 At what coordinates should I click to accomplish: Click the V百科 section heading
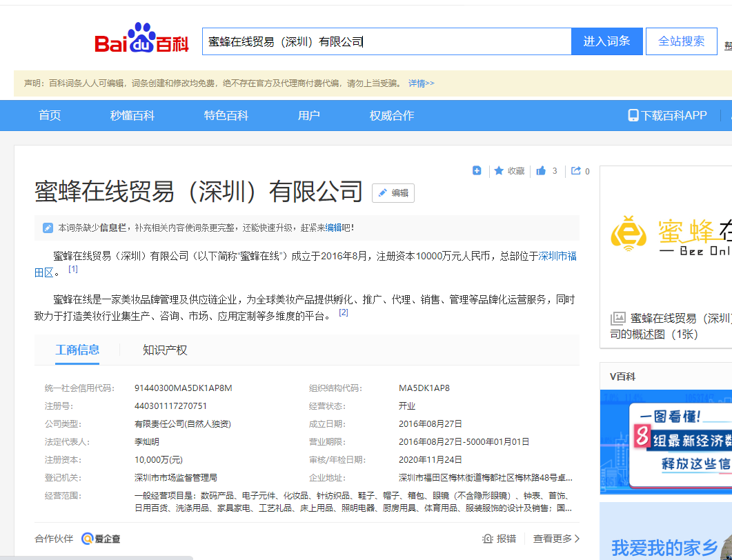coord(623,377)
